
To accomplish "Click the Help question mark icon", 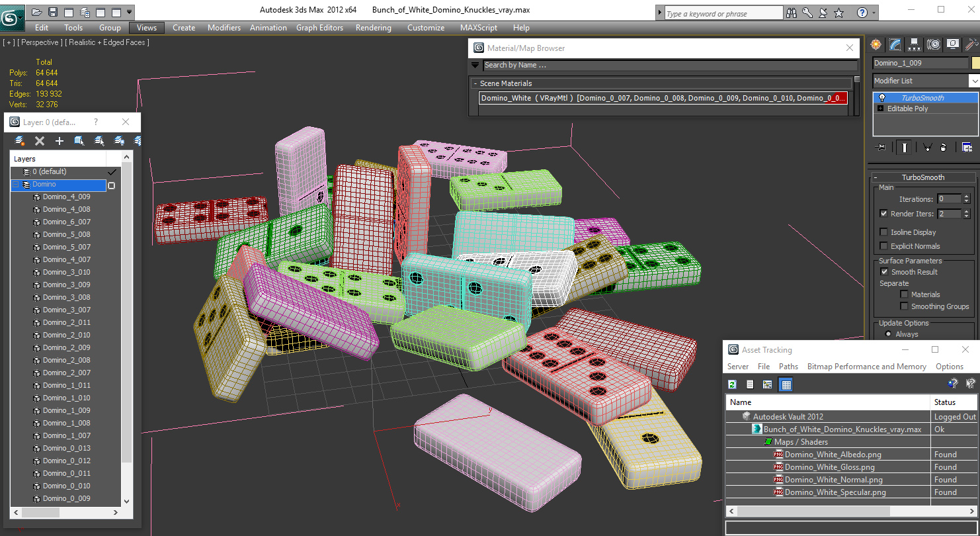I will pos(862,13).
